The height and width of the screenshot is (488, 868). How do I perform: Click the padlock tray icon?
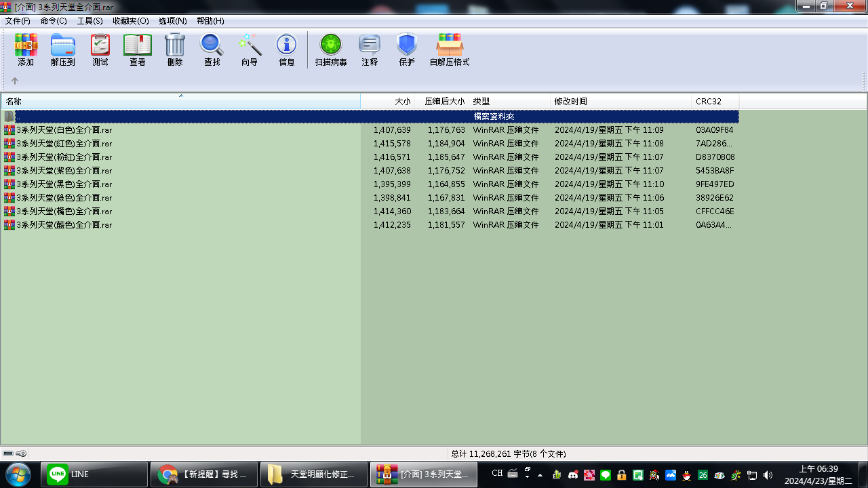pyautogui.click(x=622, y=475)
